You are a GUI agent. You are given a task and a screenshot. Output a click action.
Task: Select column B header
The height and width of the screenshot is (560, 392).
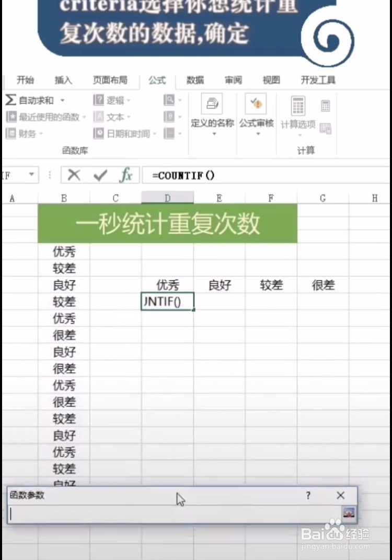click(64, 198)
